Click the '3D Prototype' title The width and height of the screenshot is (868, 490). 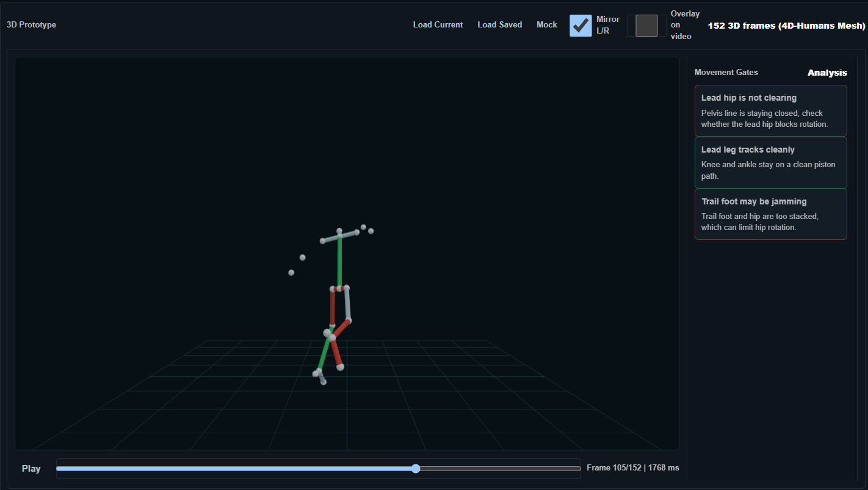click(31, 25)
